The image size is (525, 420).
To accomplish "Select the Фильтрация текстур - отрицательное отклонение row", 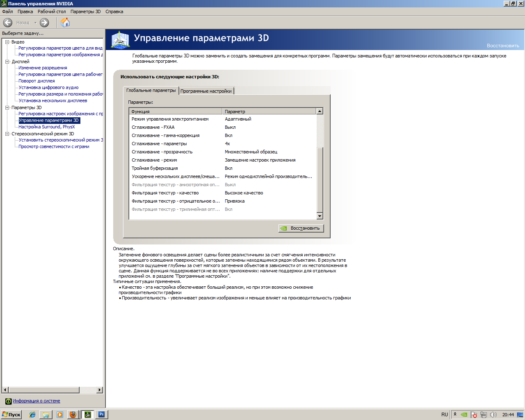I will click(x=223, y=201).
